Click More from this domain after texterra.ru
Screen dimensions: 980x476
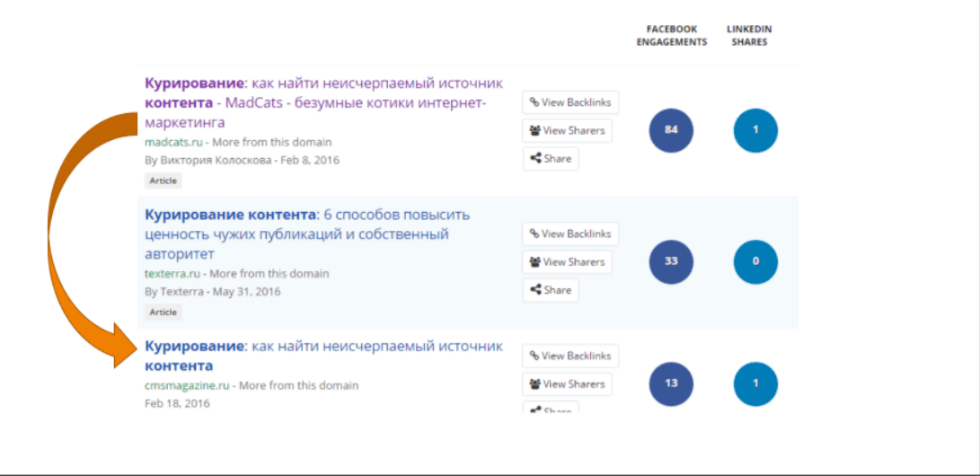(x=269, y=273)
